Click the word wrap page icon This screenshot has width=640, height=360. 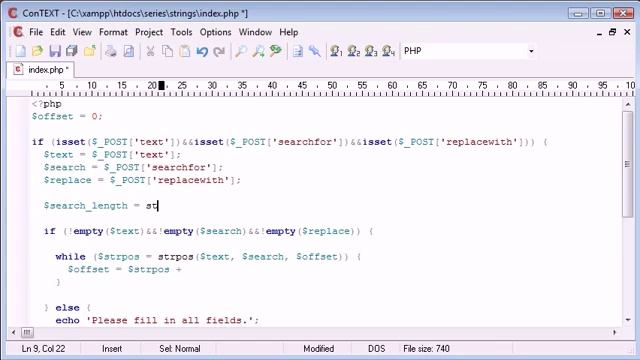298,51
